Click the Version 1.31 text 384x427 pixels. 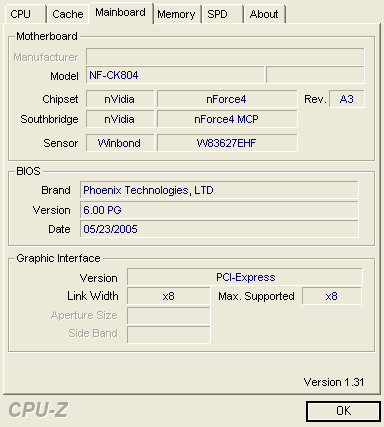point(334,382)
